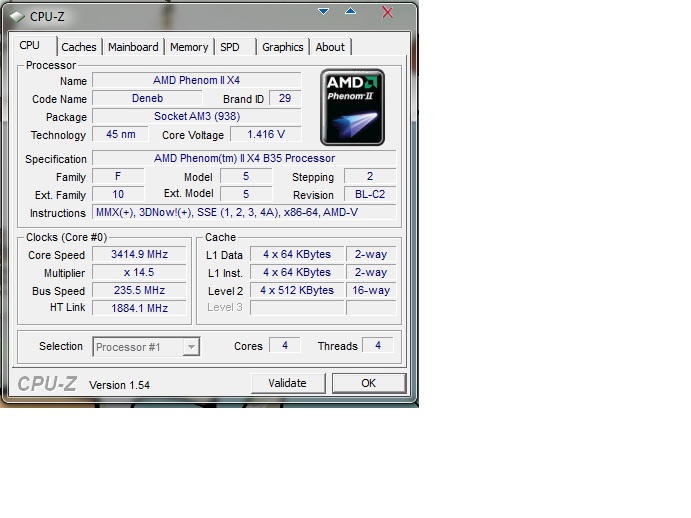The image size is (691, 518).
Task: Click the Brand ID value '29'
Action: (x=285, y=98)
